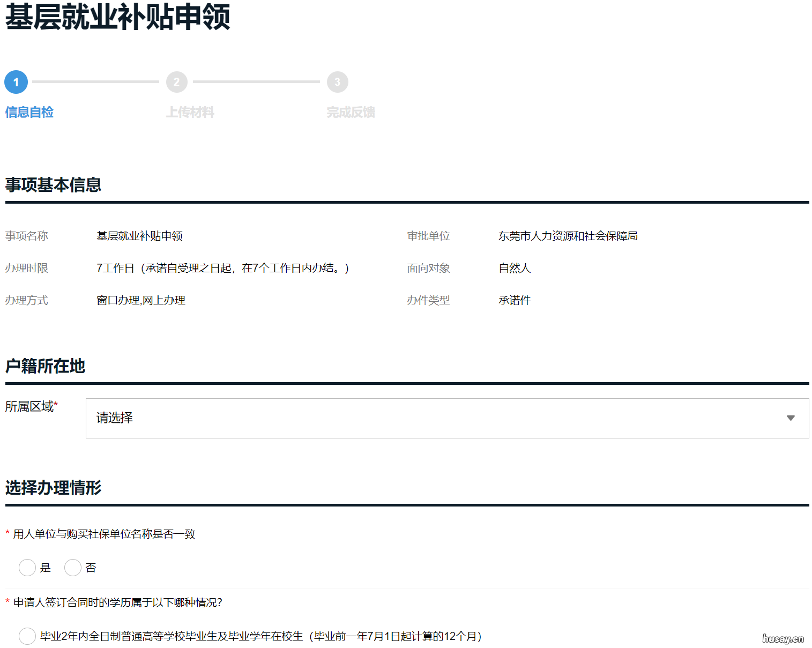Select the 是 radio button

pos(27,568)
